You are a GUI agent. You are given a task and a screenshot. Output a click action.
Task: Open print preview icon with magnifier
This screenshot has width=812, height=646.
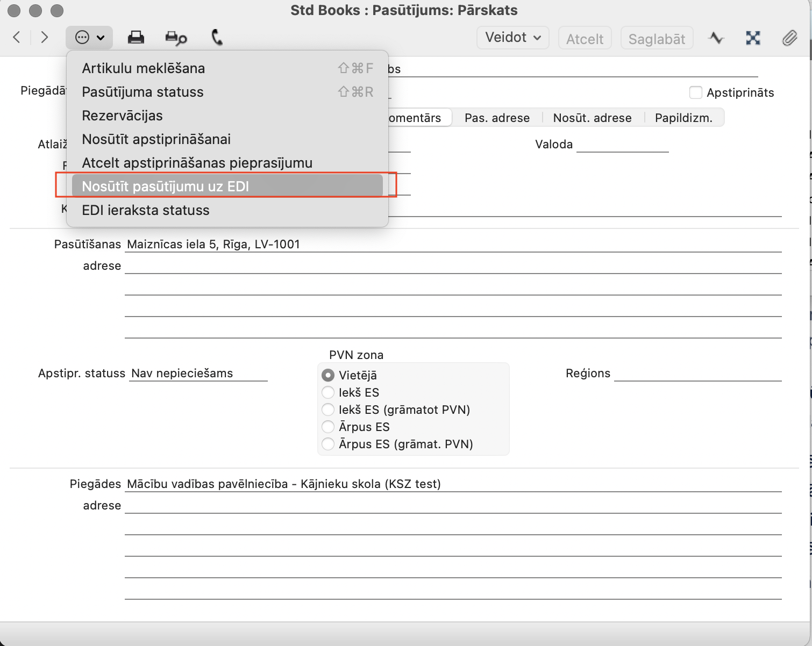176,38
